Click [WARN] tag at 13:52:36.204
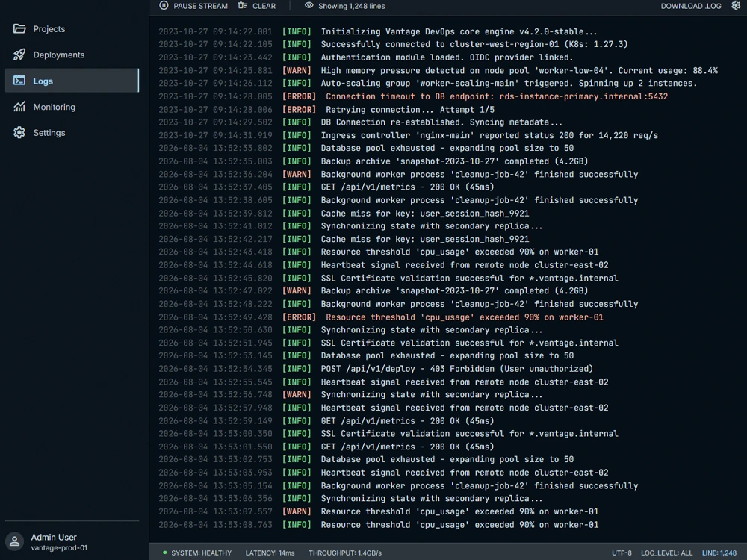The image size is (747, 560). (297, 174)
